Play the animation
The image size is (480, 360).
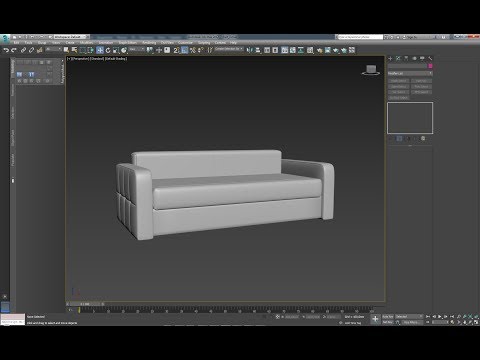[x=439, y=317]
